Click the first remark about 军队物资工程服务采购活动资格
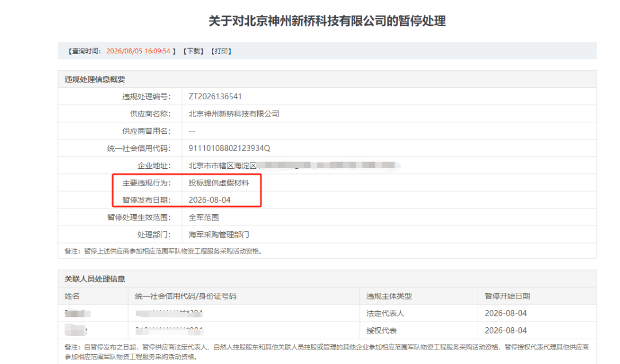This screenshot has width=620, height=364. click(164, 251)
